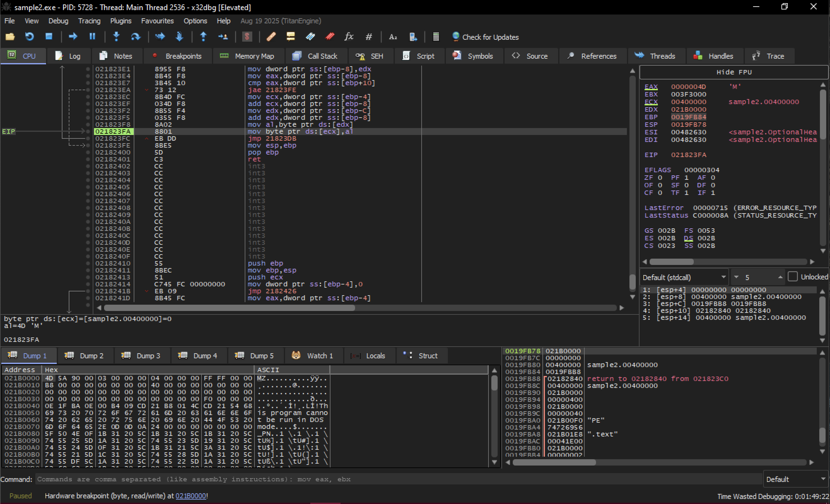This screenshot has height=504, width=830.
Task: Switch to the Notes tab
Action: pos(117,56)
